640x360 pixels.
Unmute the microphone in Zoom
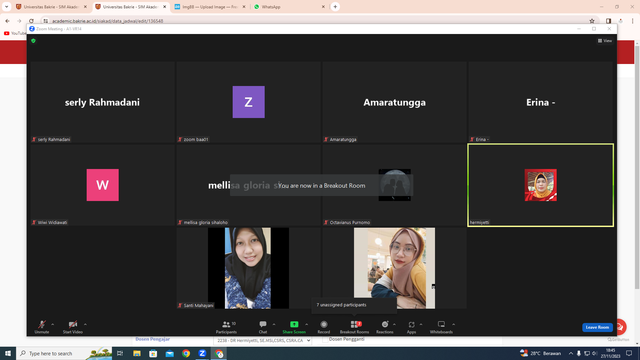pyautogui.click(x=42, y=327)
